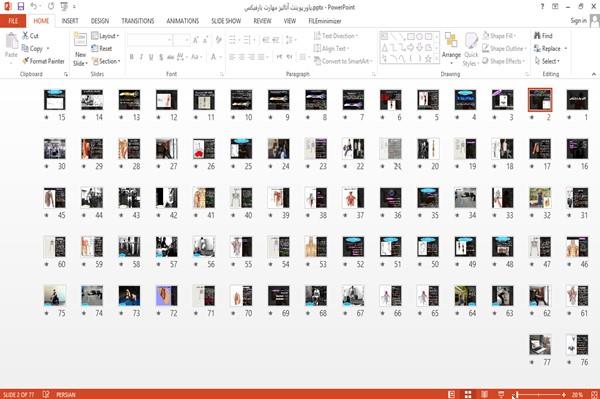
Task: Switch to the REVIEW tab
Action: (x=262, y=21)
